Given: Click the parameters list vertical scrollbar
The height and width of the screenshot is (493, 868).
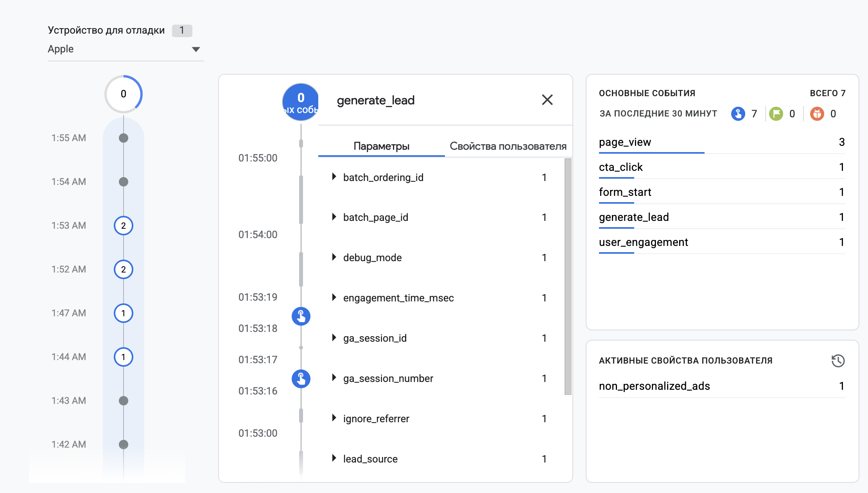Looking at the screenshot, I should pyautogui.click(x=568, y=276).
